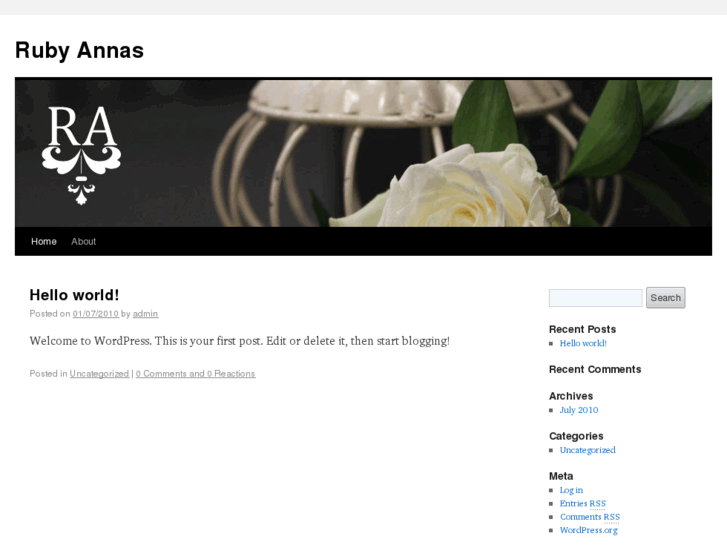
Task: Open the About menu item
Action: [83, 241]
